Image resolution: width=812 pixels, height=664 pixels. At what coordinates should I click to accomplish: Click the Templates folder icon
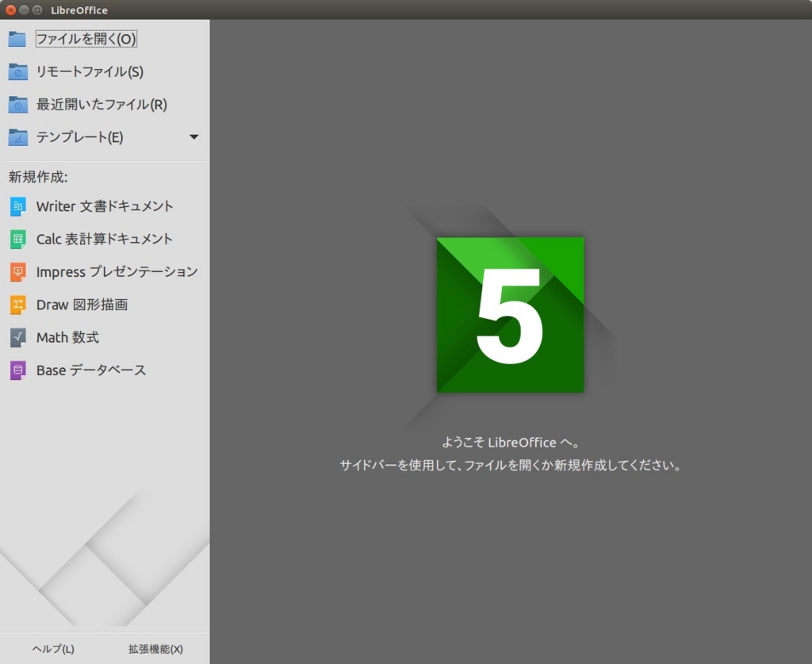click(17, 137)
